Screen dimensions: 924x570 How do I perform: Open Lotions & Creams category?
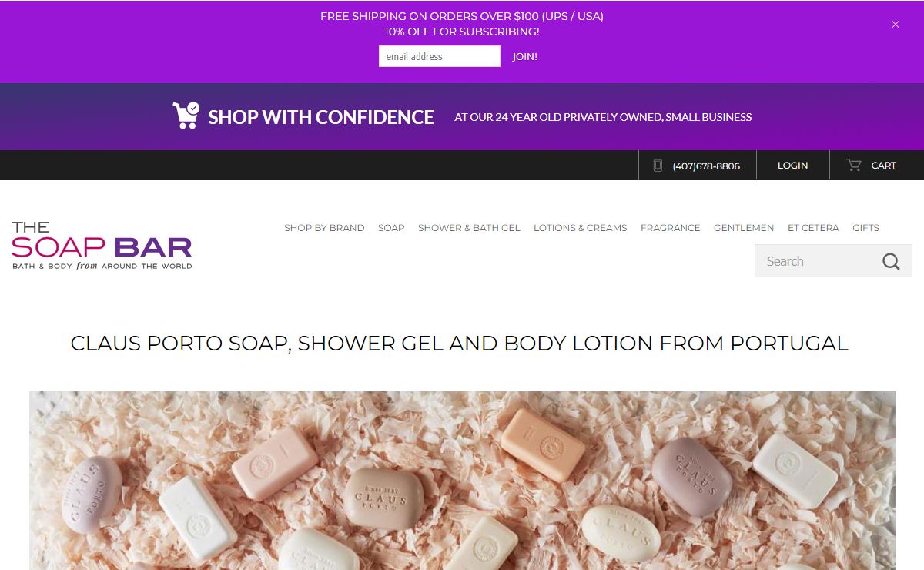tap(581, 228)
